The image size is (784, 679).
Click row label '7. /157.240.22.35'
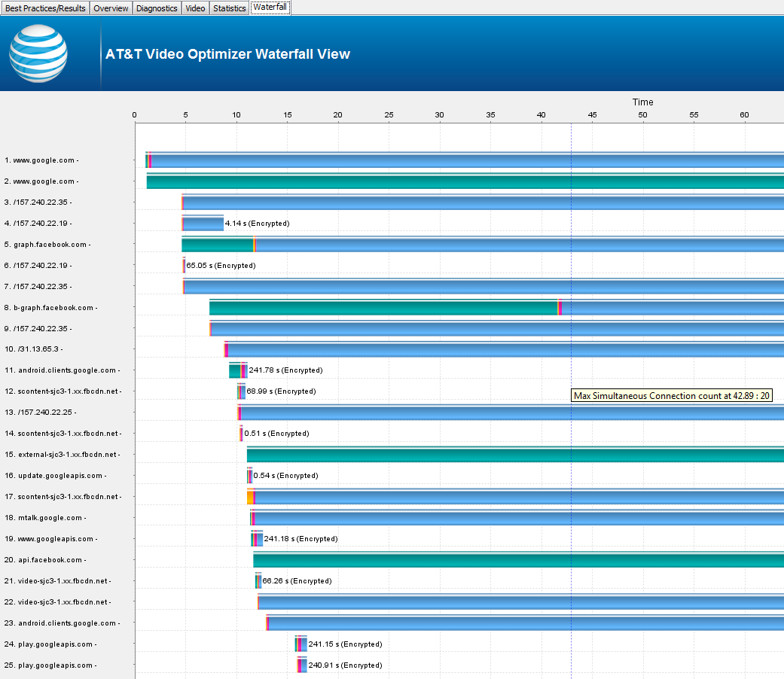pos(38,286)
